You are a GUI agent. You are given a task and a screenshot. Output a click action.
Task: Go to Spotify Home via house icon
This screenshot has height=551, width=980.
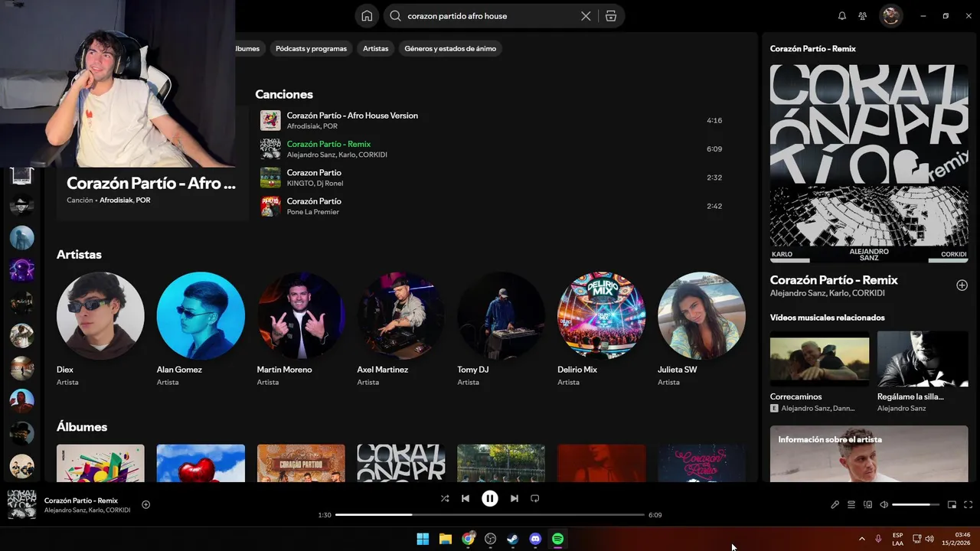click(367, 16)
